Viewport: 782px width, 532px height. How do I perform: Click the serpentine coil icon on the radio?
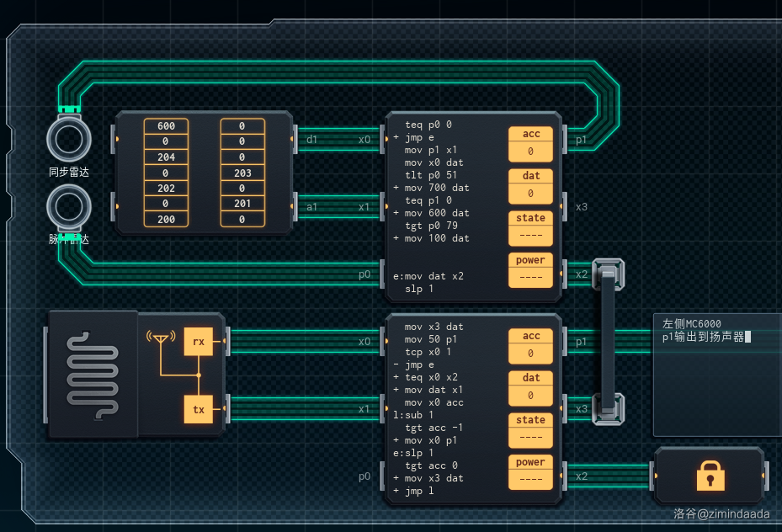(x=91, y=375)
